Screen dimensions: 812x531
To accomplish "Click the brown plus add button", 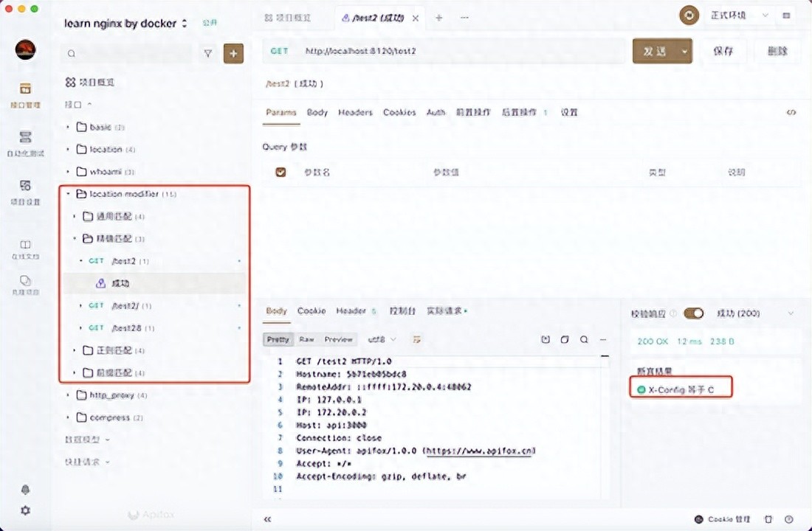I will [233, 53].
